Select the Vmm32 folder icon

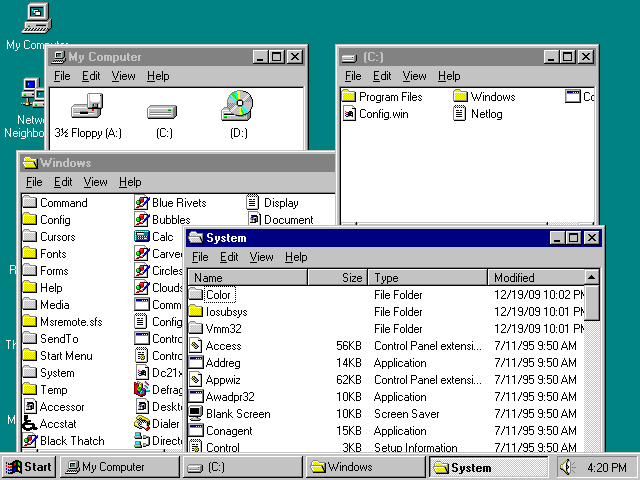[x=196, y=329]
